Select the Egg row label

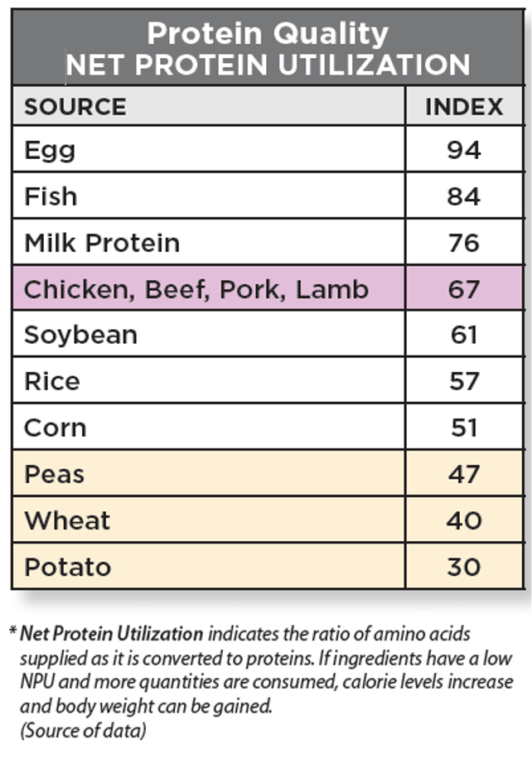[50, 150]
